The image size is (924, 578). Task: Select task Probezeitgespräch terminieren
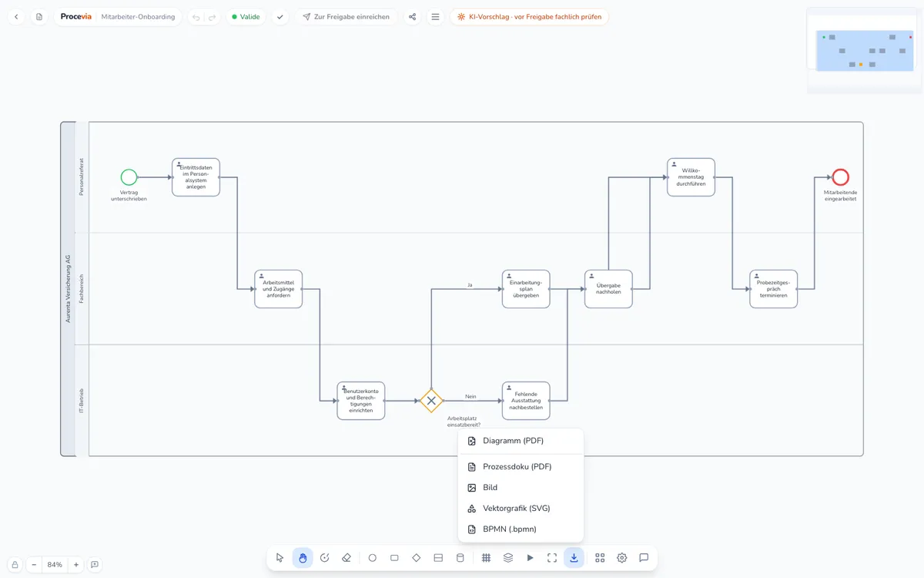[x=774, y=289]
